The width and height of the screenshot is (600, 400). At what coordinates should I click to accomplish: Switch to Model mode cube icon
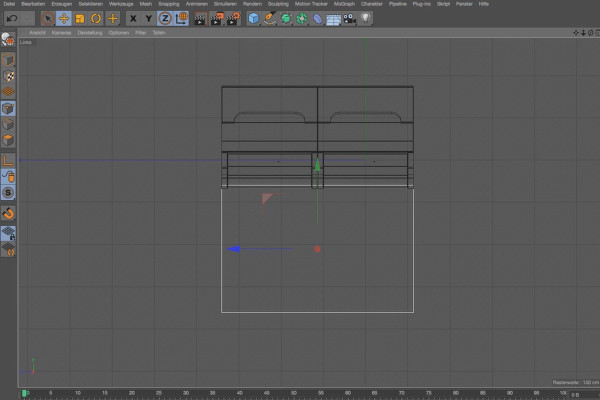tap(8, 60)
